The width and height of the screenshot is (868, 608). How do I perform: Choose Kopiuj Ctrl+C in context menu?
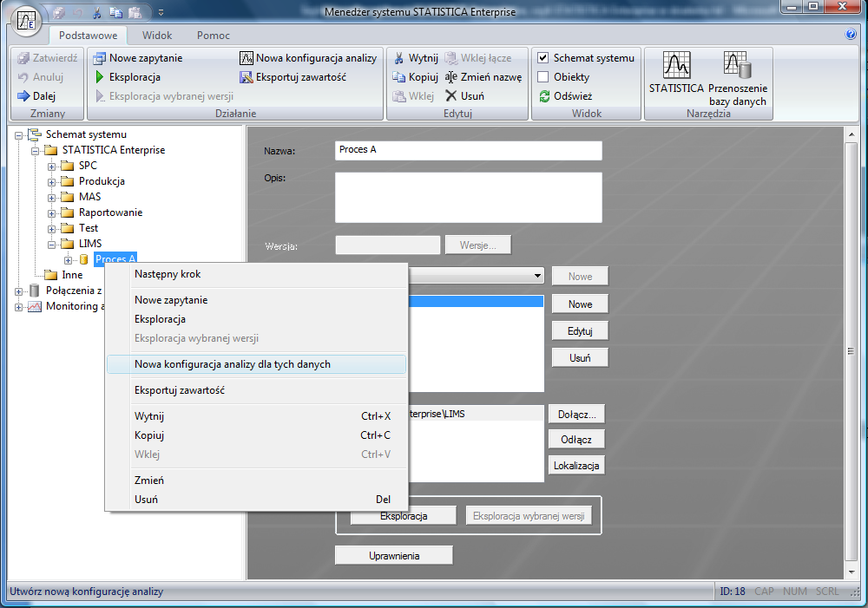click(x=256, y=435)
